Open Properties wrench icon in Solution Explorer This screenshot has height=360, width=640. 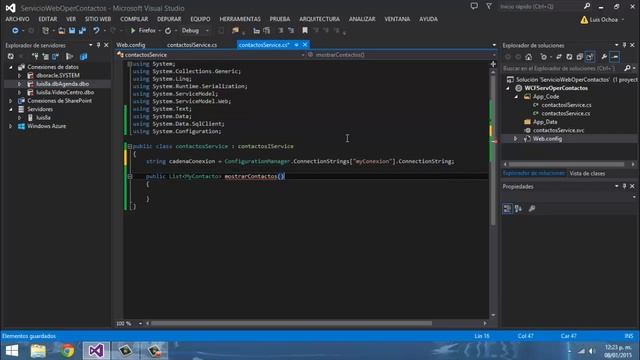(x=604, y=57)
